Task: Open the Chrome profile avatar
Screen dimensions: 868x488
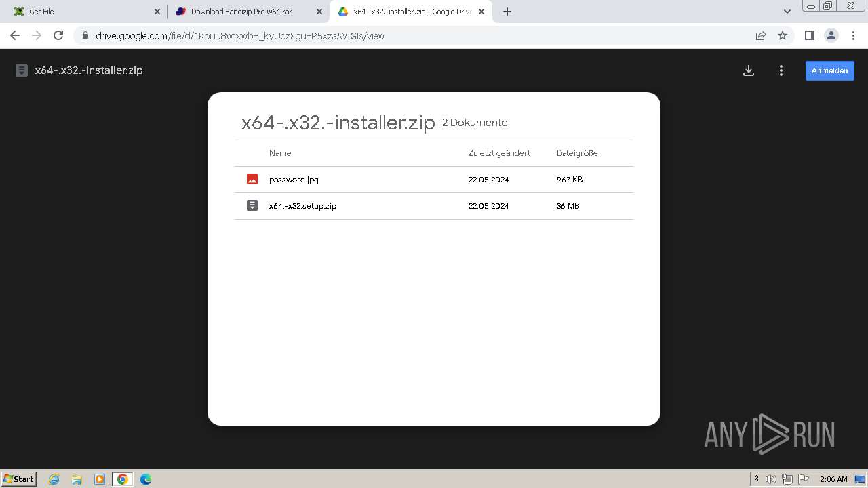Action: tap(831, 35)
